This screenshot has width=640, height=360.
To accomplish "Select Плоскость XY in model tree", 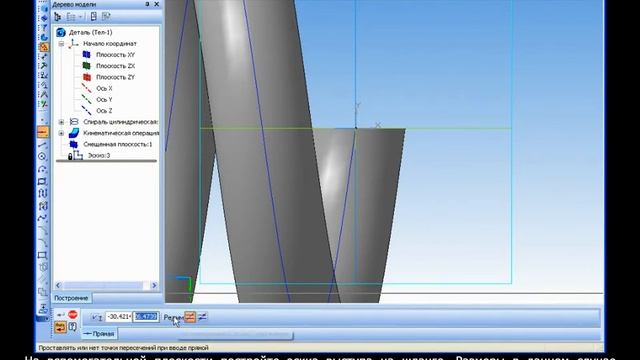I will 116,55.
